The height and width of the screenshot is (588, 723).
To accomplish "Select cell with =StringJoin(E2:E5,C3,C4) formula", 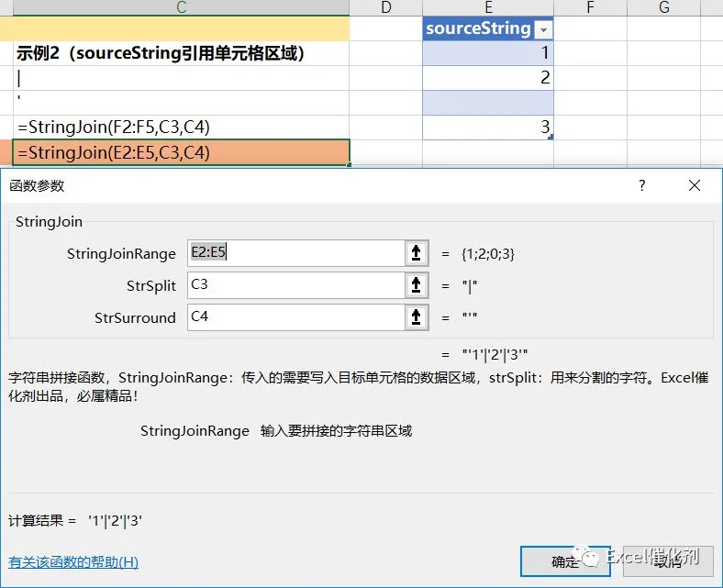I will (182, 152).
